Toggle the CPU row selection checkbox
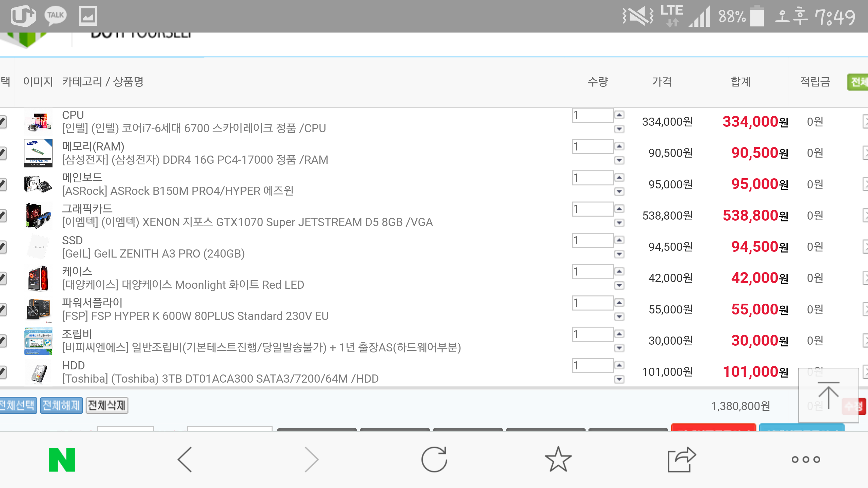Image resolution: width=868 pixels, height=488 pixels. [3, 122]
